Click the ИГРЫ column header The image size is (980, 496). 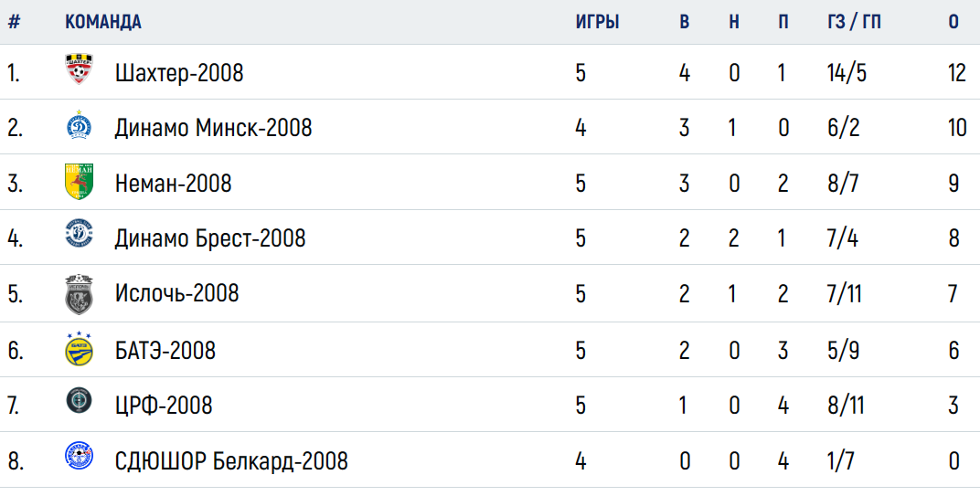click(598, 22)
